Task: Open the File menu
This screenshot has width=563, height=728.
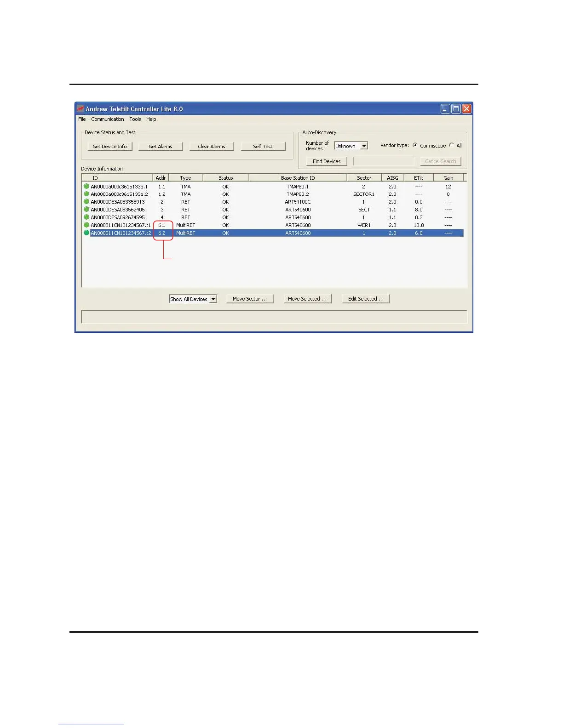Action: tap(82, 119)
